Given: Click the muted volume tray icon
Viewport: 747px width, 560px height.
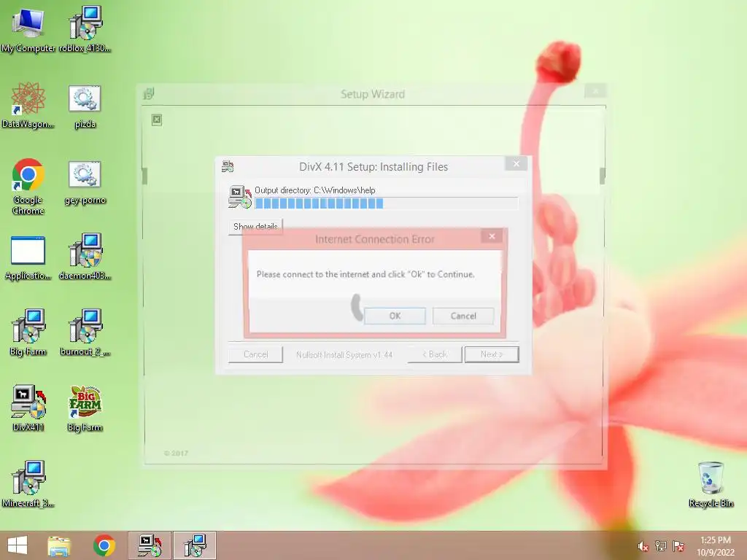Looking at the screenshot, I should tap(643, 546).
